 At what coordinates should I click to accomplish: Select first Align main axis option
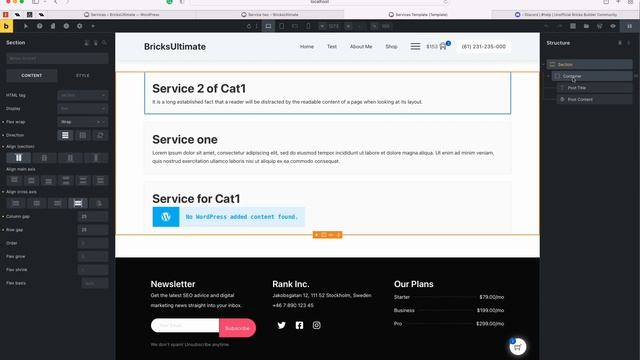(14, 180)
